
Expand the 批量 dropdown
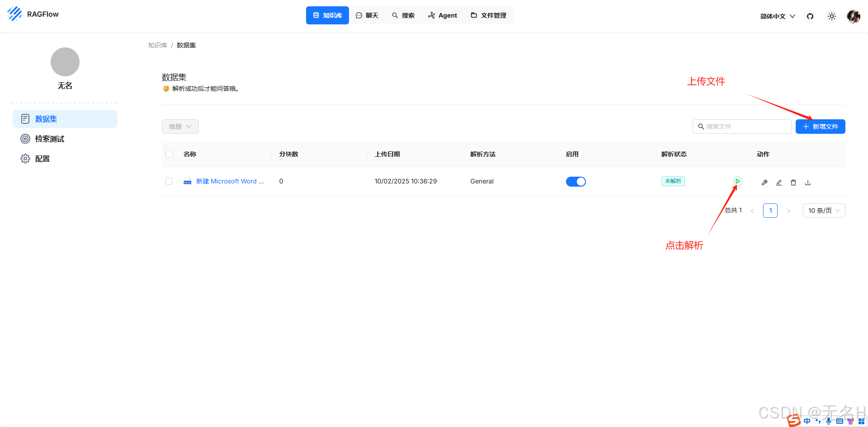[x=180, y=127]
